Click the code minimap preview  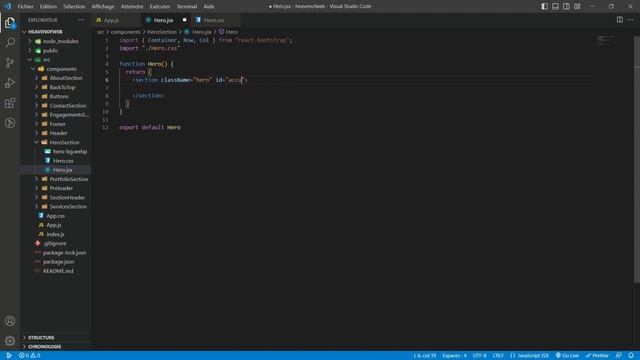(605, 40)
